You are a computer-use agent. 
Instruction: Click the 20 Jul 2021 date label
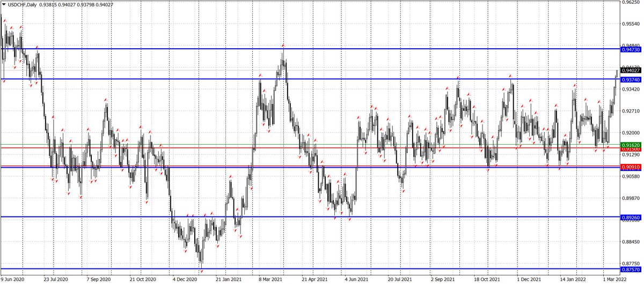pyautogui.click(x=400, y=279)
